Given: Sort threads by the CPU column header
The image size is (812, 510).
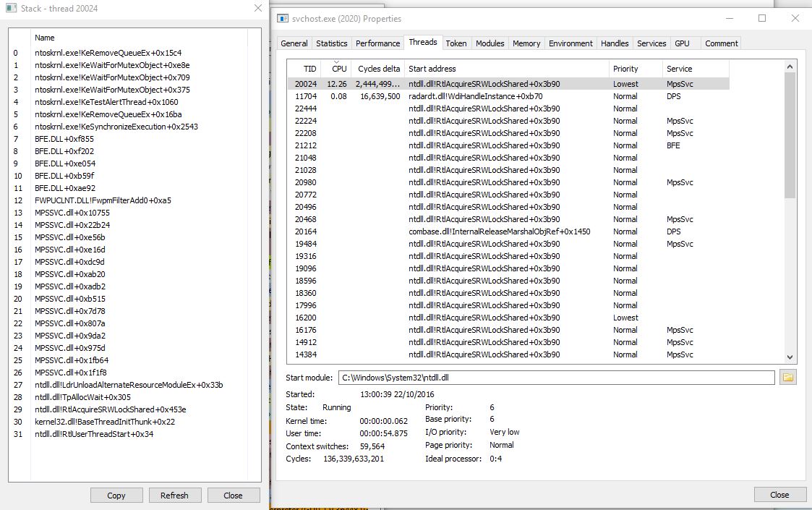Looking at the screenshot, I should (338, 69).
